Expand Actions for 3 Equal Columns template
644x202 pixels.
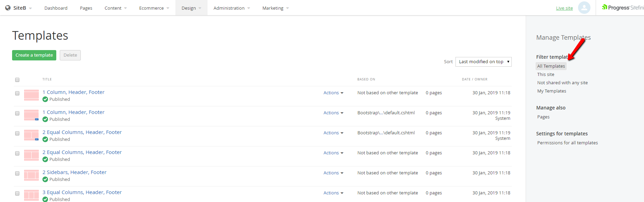333,193
